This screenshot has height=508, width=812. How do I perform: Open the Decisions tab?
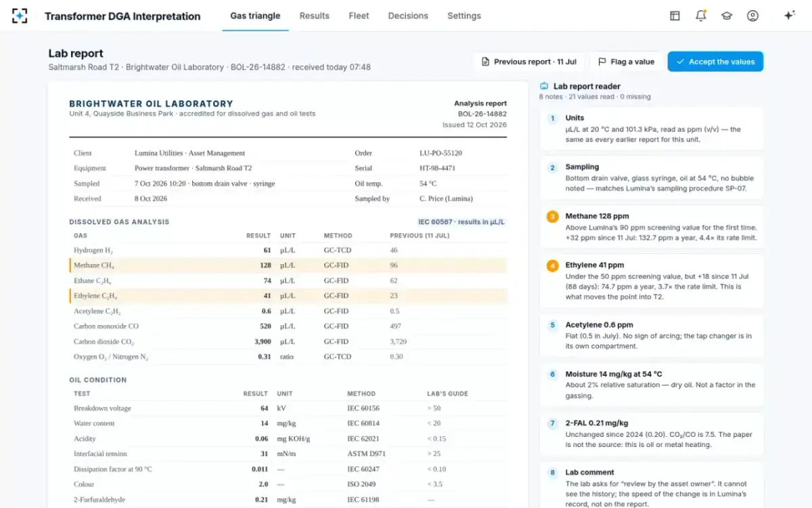click(408, 16)
